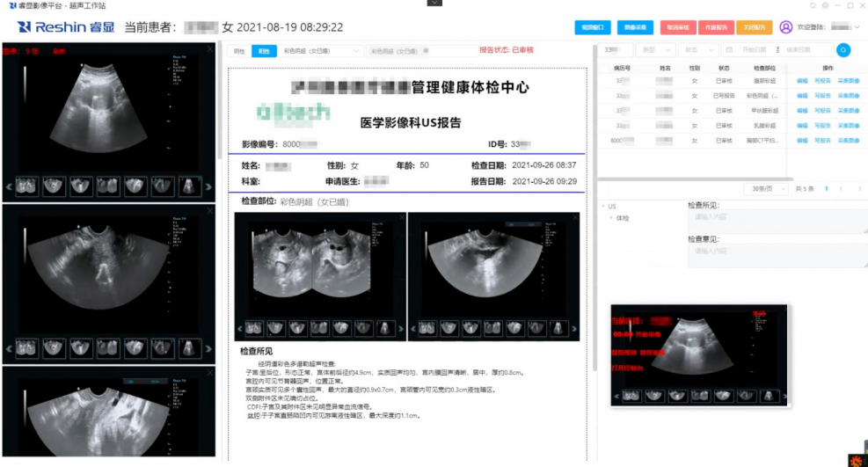This screenshot has width=868, height=467.
Task: Select the 阳性 toggle option
Action: point(264,51)
